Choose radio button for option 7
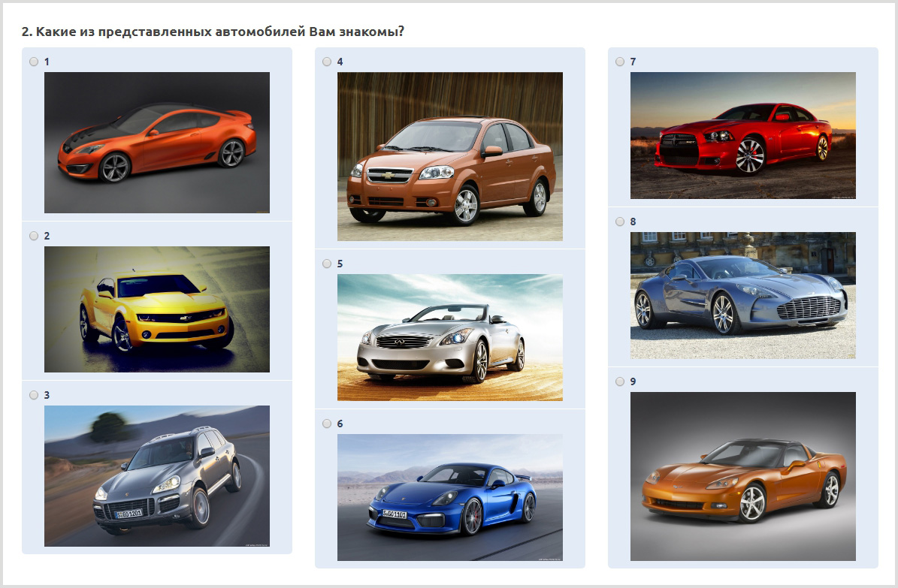This screenshot has width=898, height=588. 620,62
